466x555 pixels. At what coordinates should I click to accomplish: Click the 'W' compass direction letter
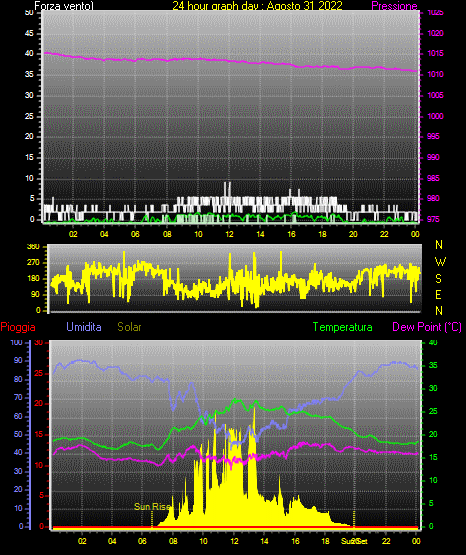[440, 262]
